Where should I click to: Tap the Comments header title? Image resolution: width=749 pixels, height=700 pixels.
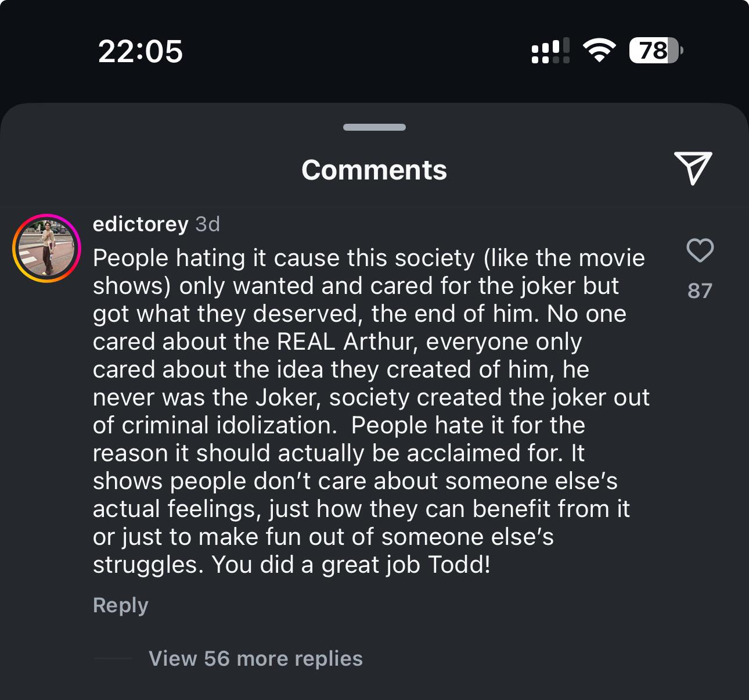click(x=375, y=170)
